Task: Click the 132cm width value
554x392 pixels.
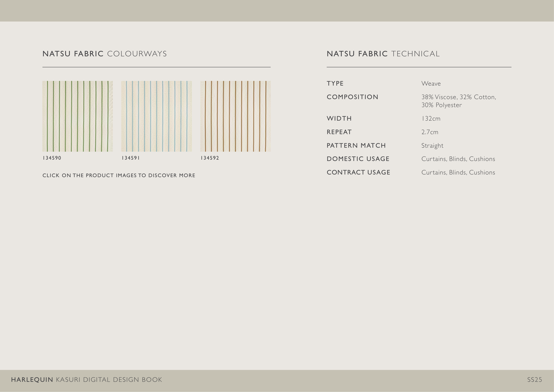Action: 431,119
